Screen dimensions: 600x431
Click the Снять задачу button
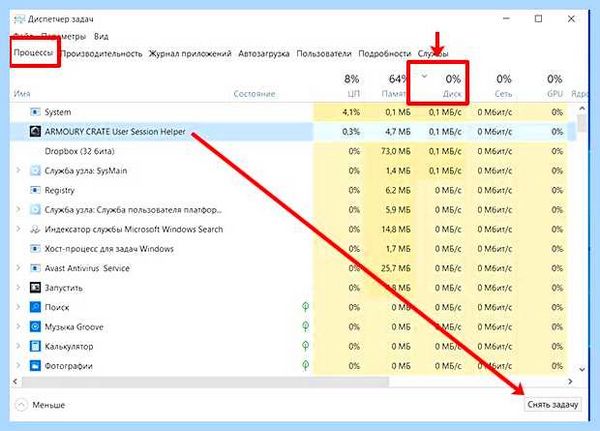click(x=553, y=405)
